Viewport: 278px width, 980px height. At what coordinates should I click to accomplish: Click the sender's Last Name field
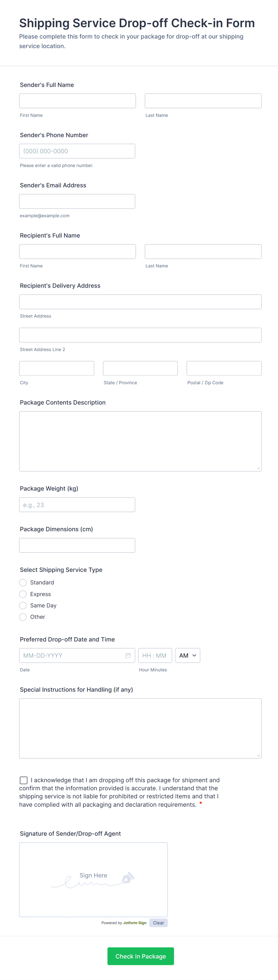tap(203, 101)
